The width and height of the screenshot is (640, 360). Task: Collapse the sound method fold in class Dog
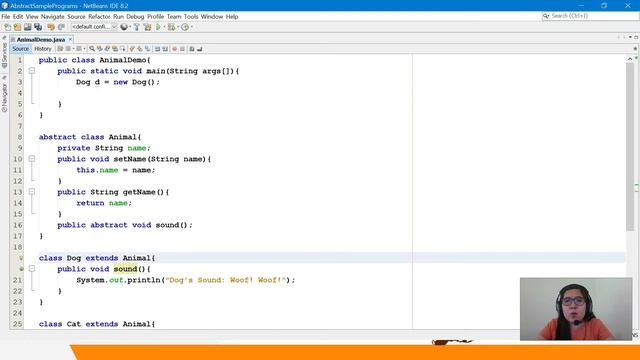[32, 269]
